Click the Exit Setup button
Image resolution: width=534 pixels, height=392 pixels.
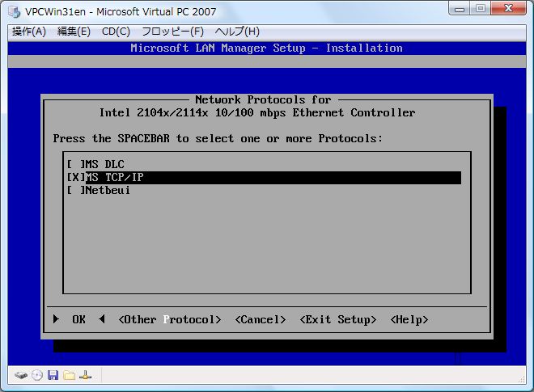[338, 319]
